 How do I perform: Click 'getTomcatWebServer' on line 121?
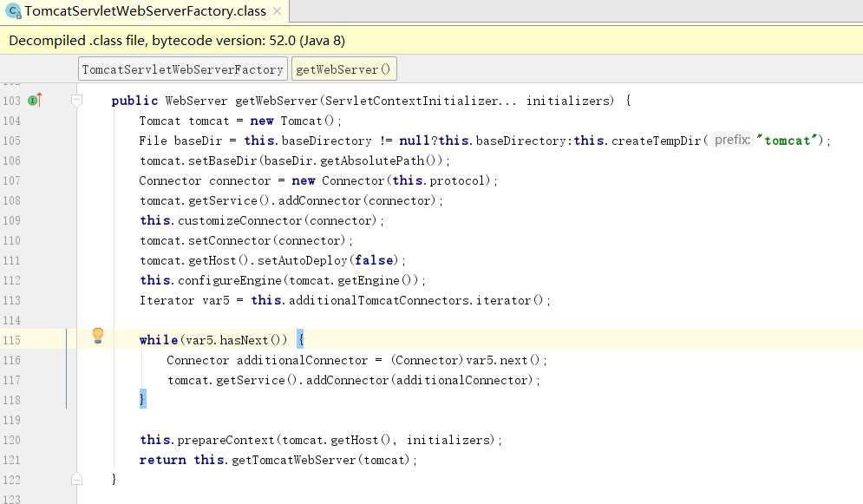pyautogui.click(x=293, y=460)
